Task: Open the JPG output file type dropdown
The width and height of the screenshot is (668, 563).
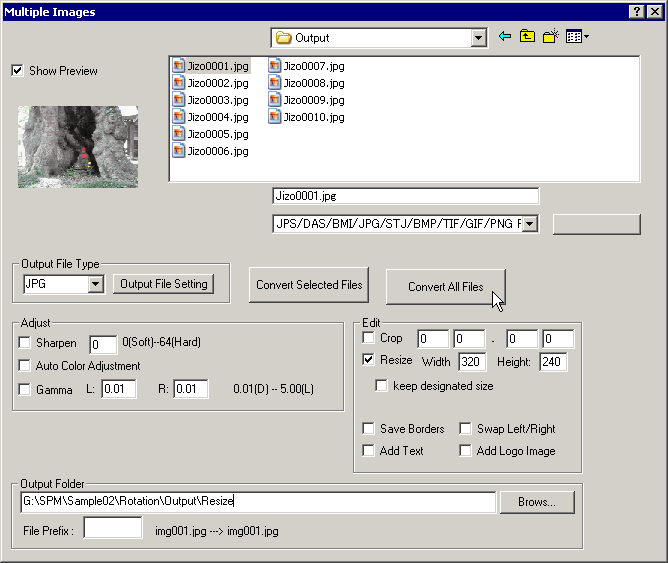Action: pos(96,284)
